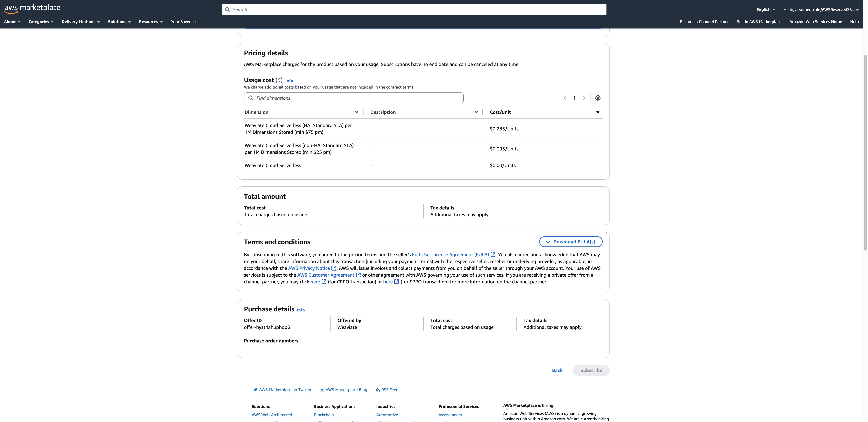Open the About dropdown menu
Screen dimensions: 868x422
[12, 22]
